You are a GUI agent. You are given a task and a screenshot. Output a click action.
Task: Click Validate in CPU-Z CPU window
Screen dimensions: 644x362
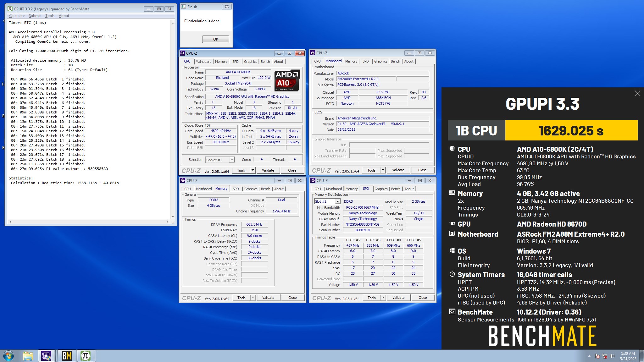(268, 170)
